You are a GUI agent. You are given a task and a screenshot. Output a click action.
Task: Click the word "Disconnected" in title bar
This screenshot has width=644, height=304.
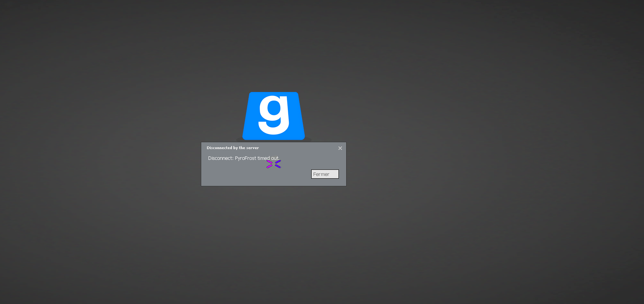coord(219,148)
